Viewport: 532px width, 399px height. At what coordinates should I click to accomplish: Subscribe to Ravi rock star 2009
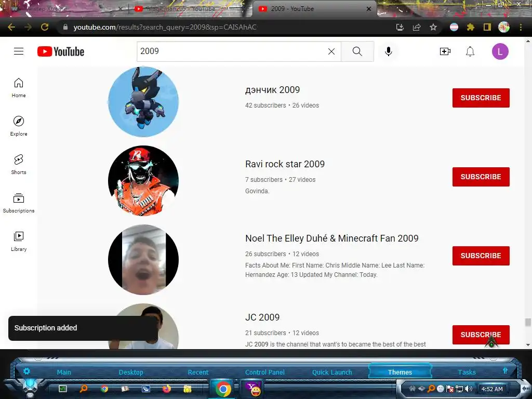pos(481,177)
